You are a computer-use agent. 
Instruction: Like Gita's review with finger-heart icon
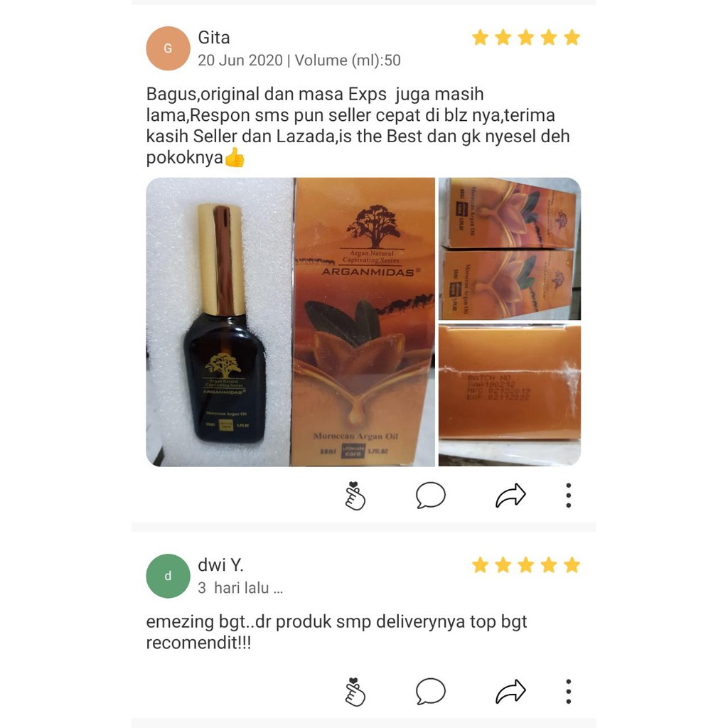(x=355, y=496)
